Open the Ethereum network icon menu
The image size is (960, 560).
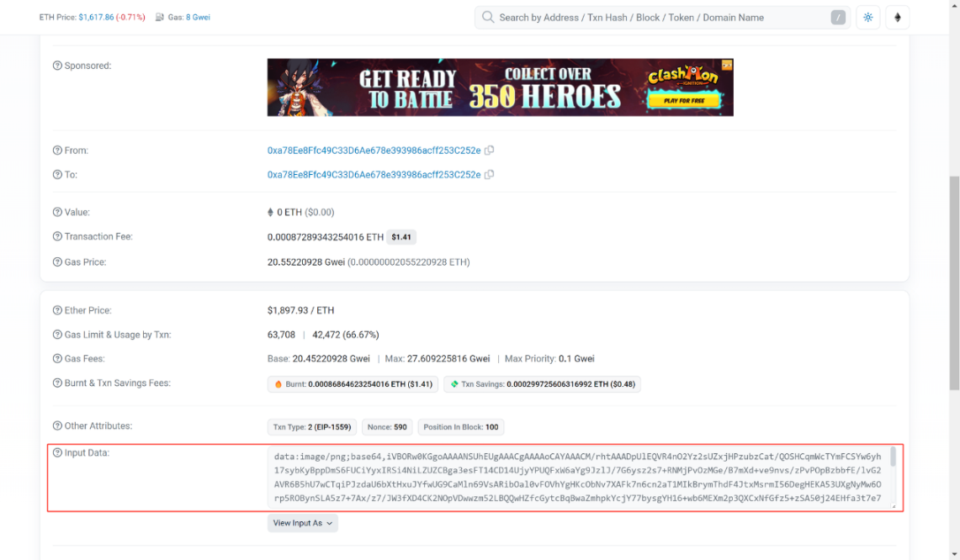click(x=897, y=18)
